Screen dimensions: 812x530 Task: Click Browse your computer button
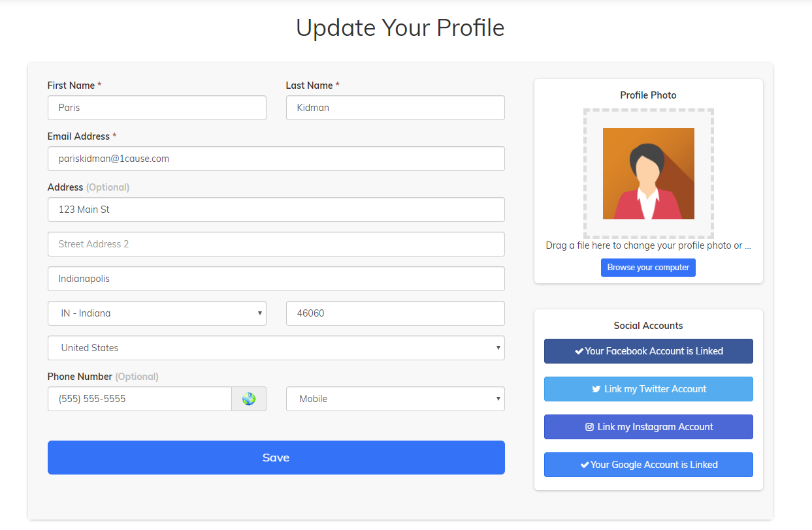pyautogui.click(x=648, y=268)
